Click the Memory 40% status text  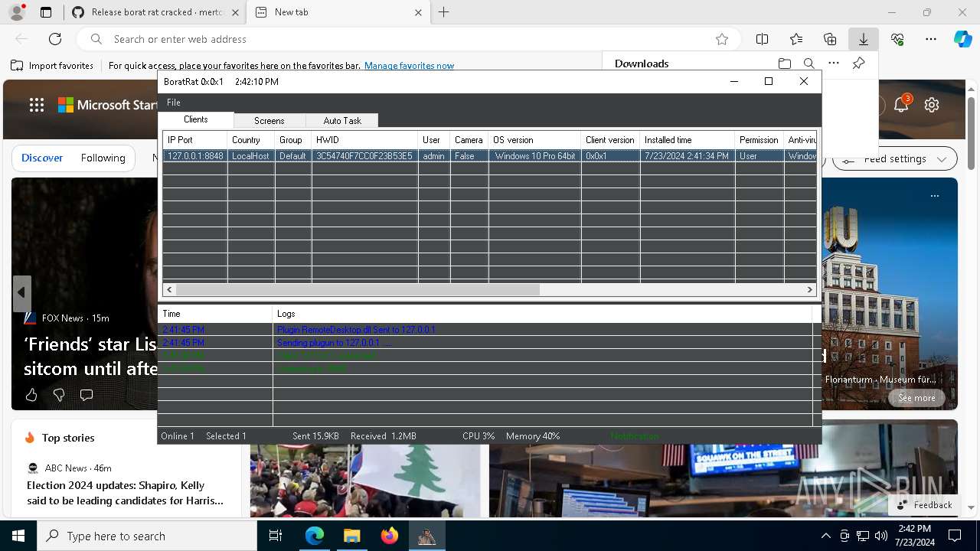[533, 436]
